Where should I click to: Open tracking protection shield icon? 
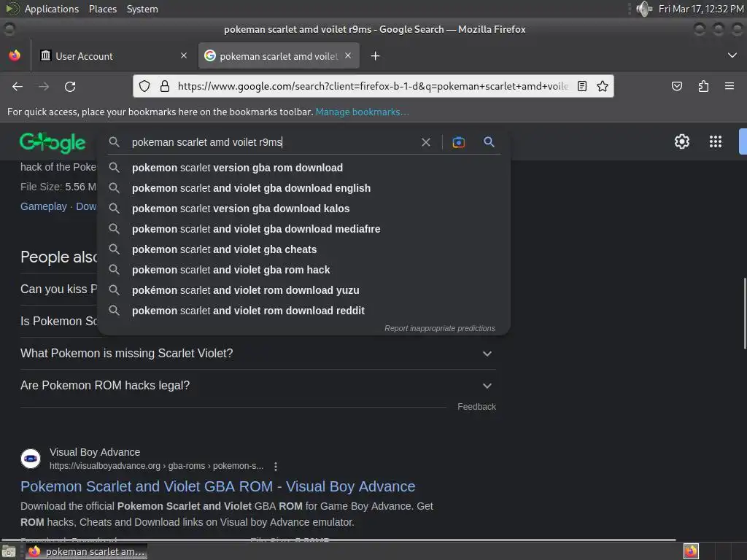(144, 86)
